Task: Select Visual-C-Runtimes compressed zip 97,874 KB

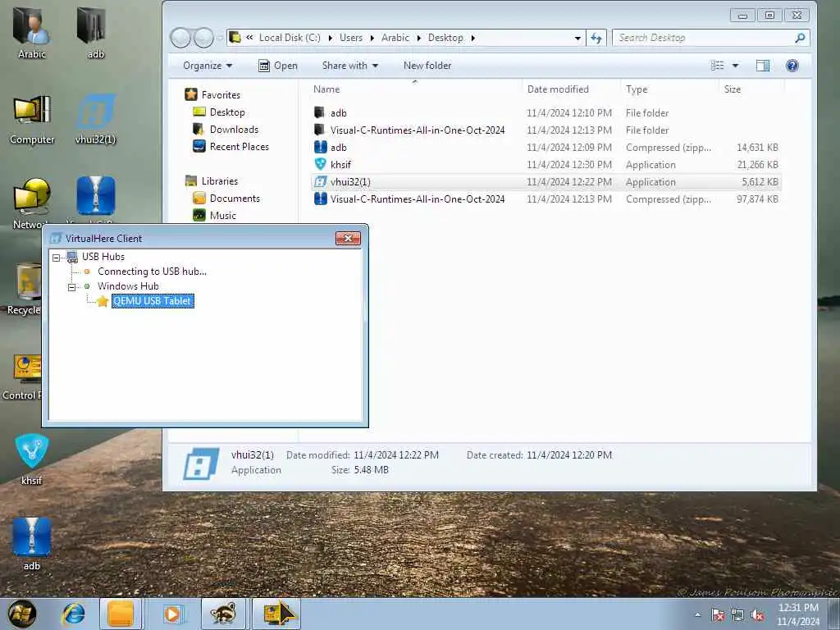Action: (546, 199)
